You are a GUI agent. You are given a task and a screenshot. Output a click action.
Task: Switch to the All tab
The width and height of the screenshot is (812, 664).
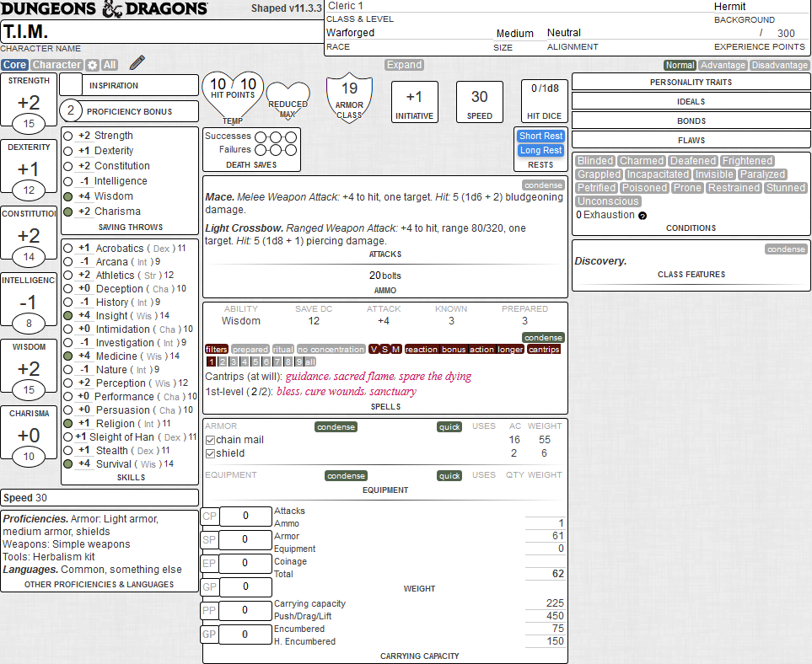coord(110,65)
